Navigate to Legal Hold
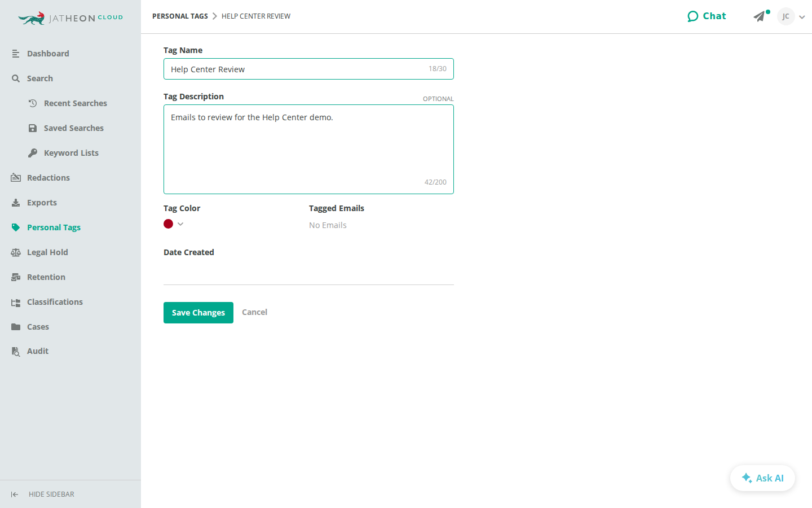812x508 pixels. pyautogui.click(x=47, y=252)
